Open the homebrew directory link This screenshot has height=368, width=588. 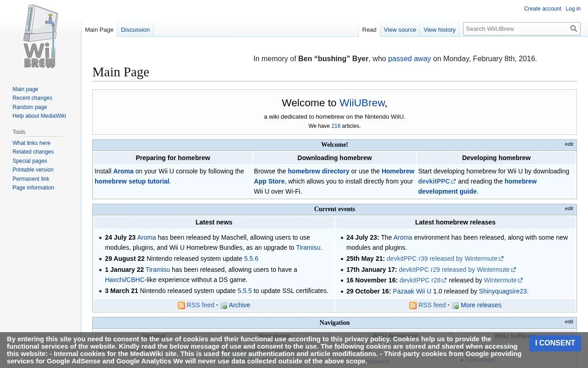point(318,171)
